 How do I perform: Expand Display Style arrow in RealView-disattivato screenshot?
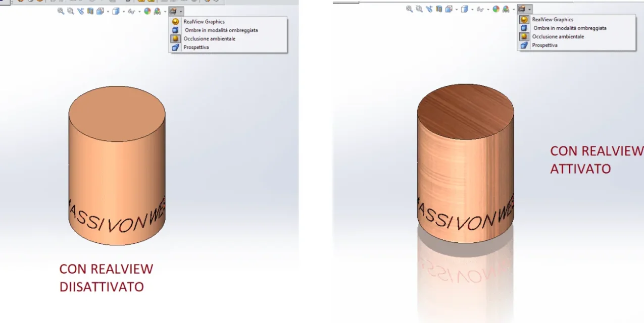pyautogui.click(x=124, y=12)
